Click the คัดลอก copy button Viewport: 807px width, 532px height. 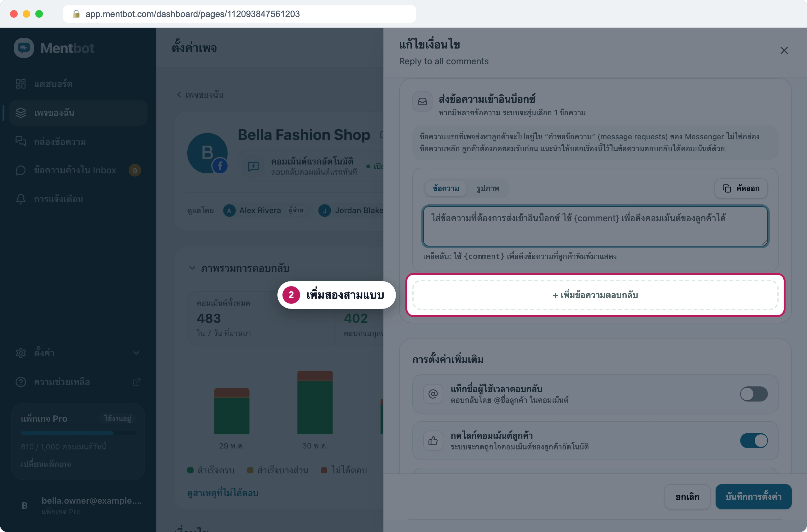[741, 188]
